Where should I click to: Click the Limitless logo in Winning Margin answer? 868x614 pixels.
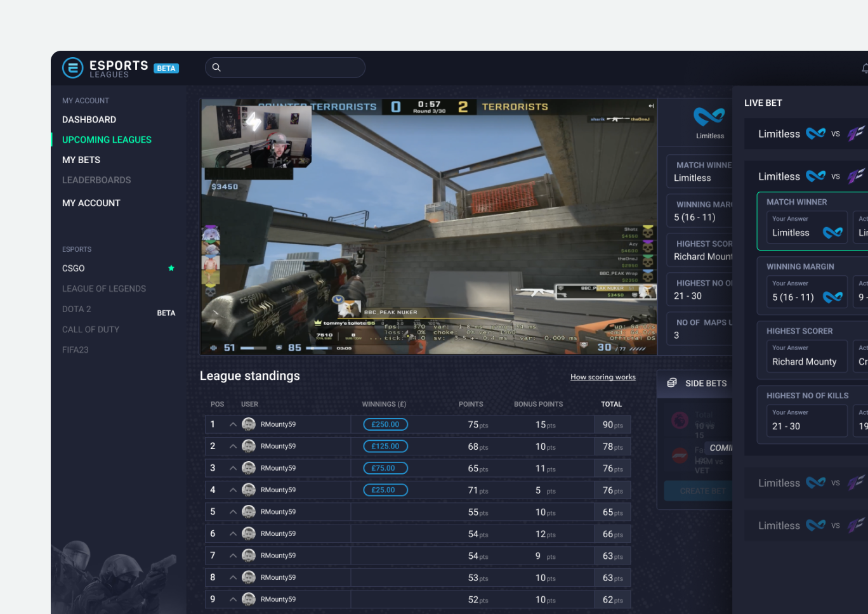(832, 297)
